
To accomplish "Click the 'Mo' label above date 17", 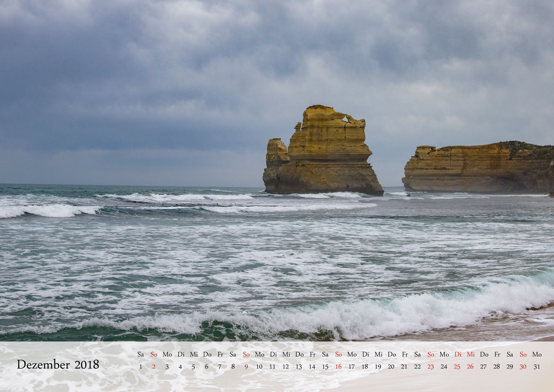I will [x=352, y=354].
